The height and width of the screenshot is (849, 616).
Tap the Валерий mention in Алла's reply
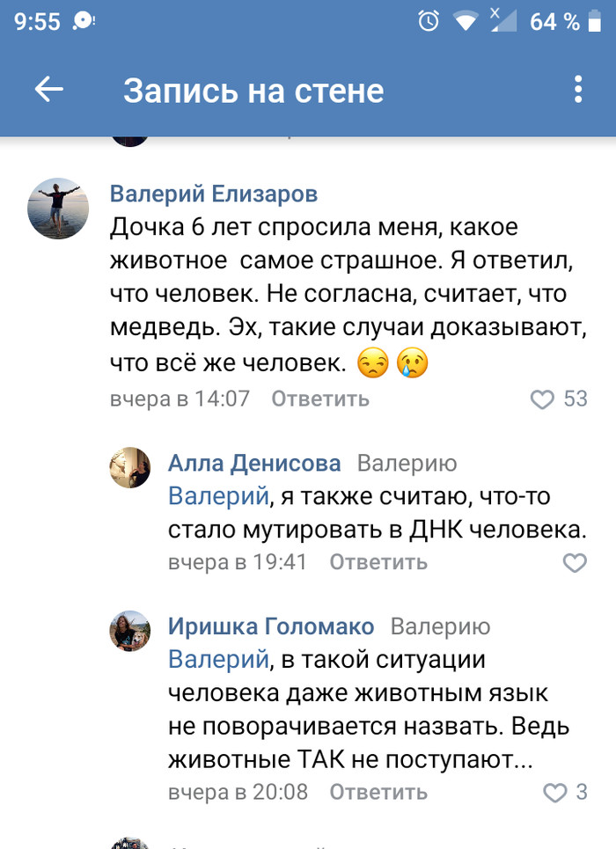218,496
